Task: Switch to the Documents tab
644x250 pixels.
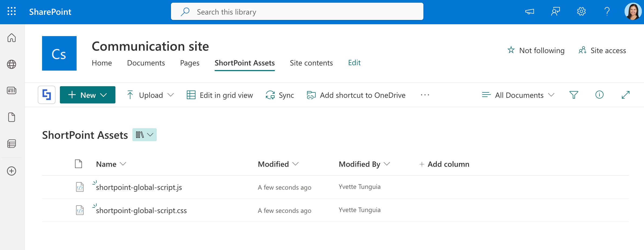Action: [x=146, y=63]
